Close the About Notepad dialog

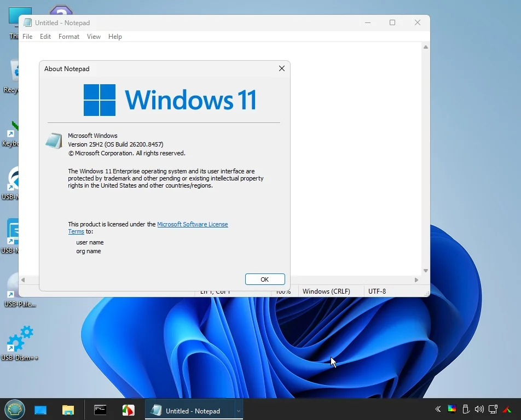[x=282, y=68]
